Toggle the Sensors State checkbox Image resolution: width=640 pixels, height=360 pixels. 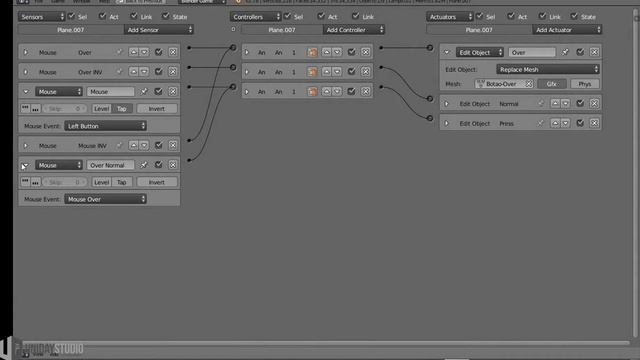tap(165, 16)
